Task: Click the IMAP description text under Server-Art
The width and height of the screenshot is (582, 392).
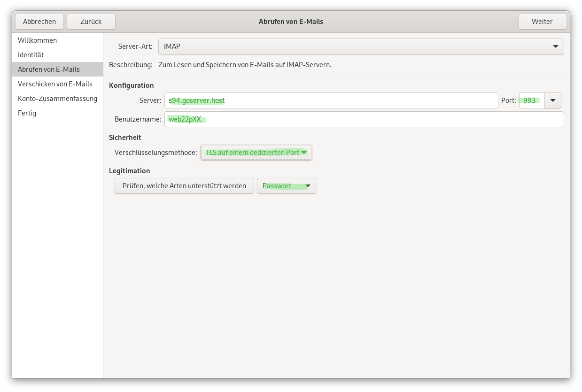Action: [x=245, y=65]
